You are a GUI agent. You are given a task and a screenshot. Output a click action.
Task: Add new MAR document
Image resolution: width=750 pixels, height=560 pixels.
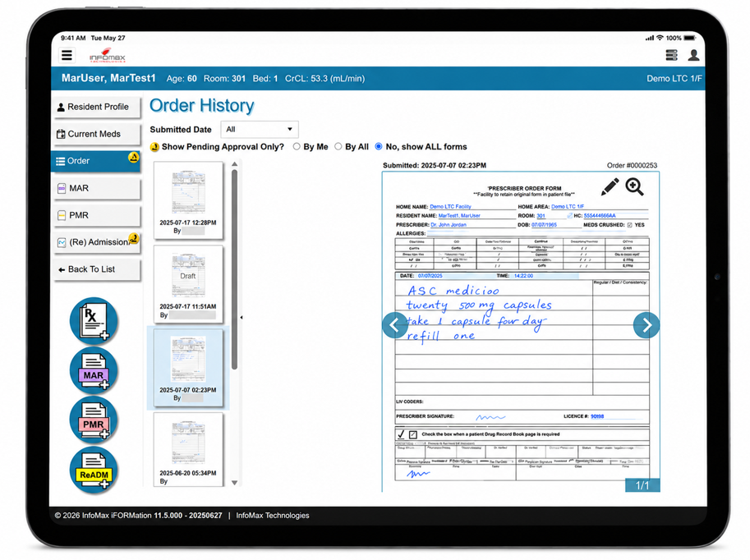(x=94, y=370)
